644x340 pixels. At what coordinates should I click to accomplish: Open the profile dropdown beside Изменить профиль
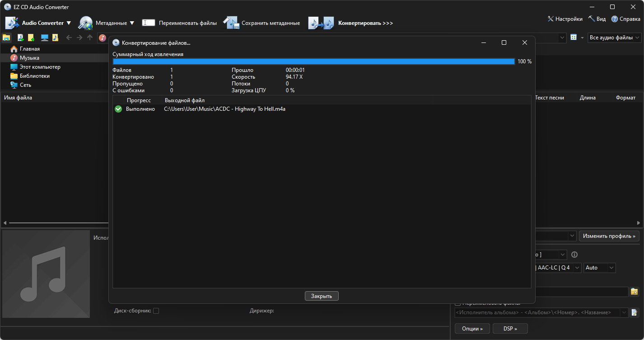[x=572, y=236]
